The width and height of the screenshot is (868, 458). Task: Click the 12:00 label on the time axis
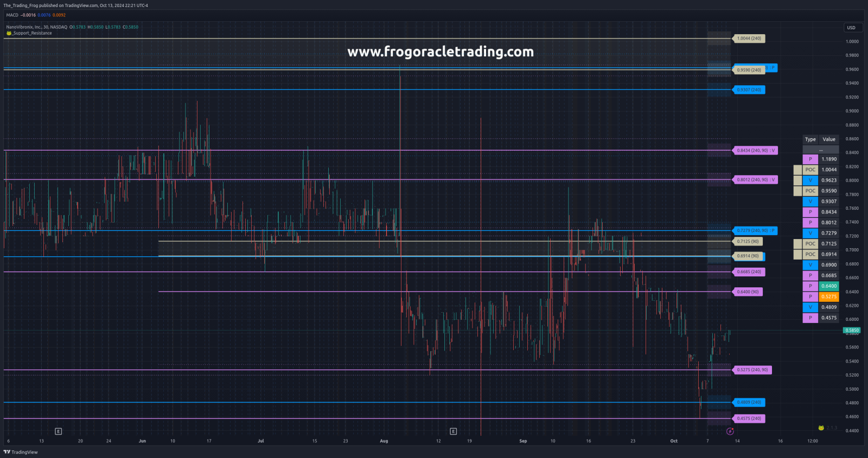[813, 441]
